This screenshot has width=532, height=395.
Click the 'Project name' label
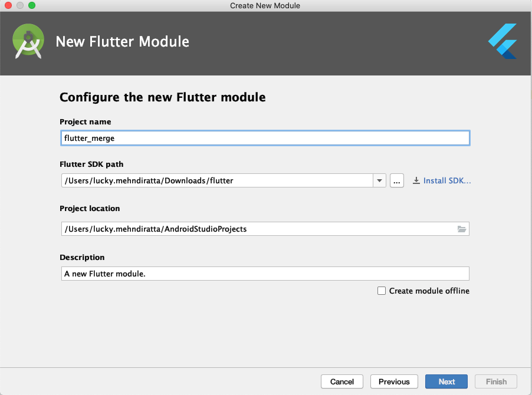[85, 121]
